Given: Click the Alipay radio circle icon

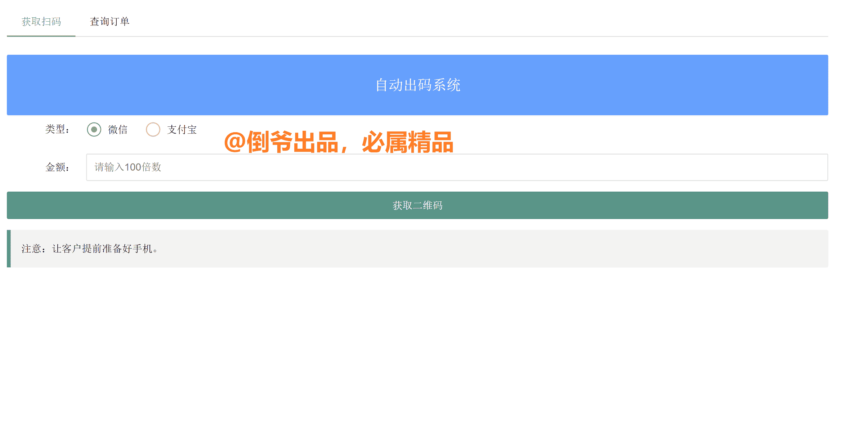Looking at the screenshot, I should pyautogui.click(x=153, y=129).
